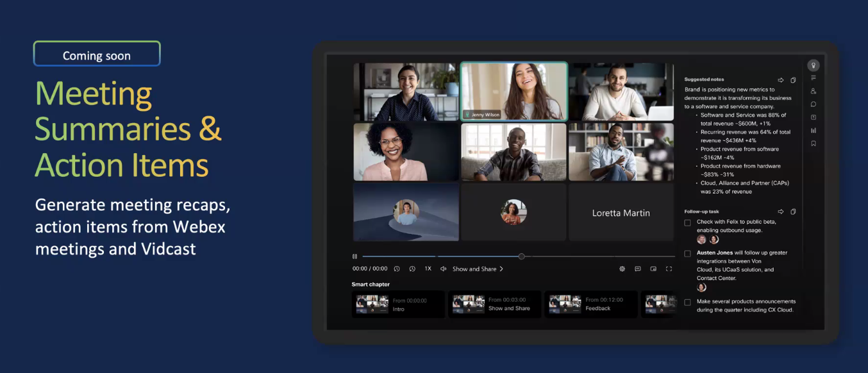Open the Intro smart chapter

pos(398,304)
